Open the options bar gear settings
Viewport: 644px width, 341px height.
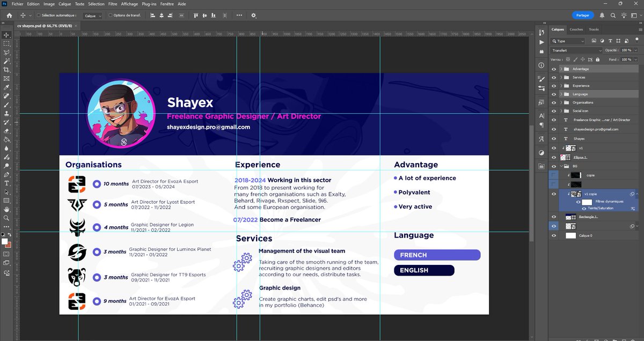[253, 16]
